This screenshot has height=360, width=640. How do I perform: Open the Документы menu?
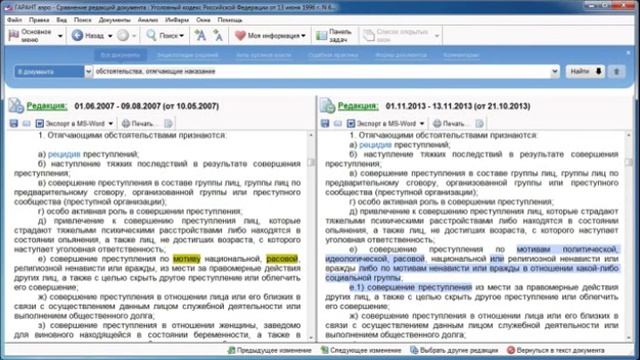(115, 20)
